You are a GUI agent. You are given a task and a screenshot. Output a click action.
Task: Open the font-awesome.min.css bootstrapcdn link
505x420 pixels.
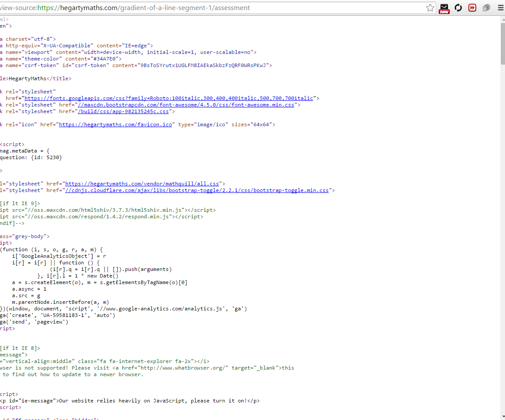click(x=186, y=105)
